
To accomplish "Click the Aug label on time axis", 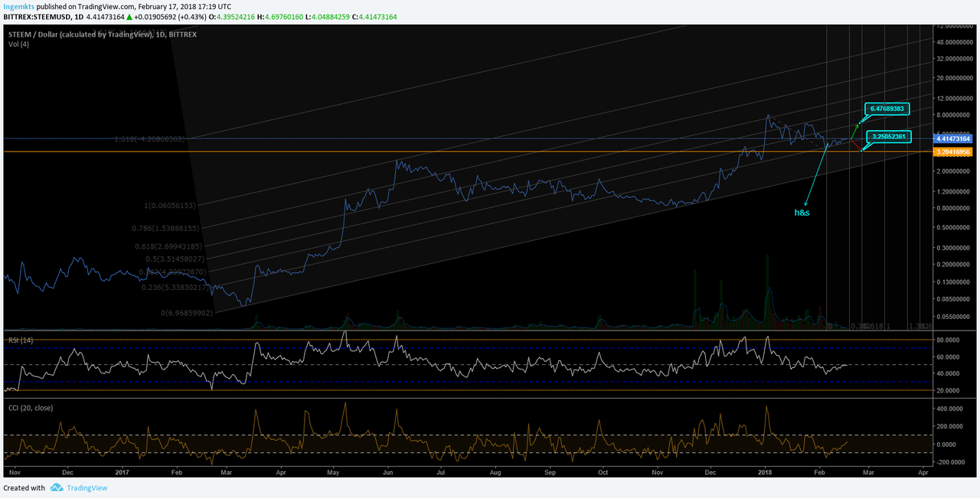I will point(495,474).
